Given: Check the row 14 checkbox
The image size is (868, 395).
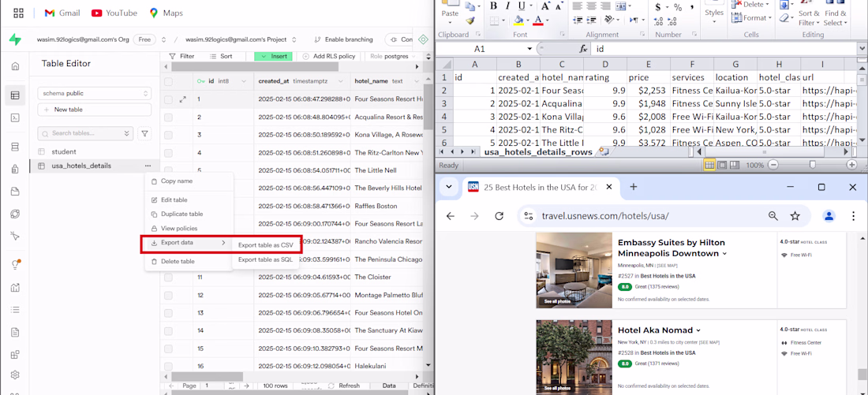Looking at the screenshot, I should point(168,331).
